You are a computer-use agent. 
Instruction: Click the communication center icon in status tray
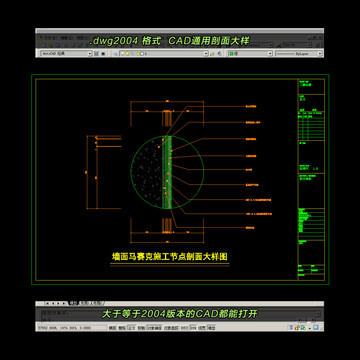291,328
